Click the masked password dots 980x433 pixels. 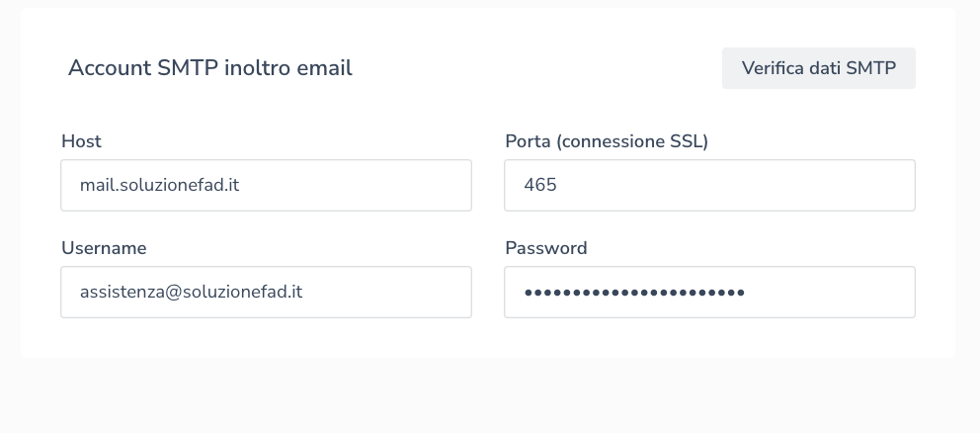pyautogui.click(x=633, y=292)
